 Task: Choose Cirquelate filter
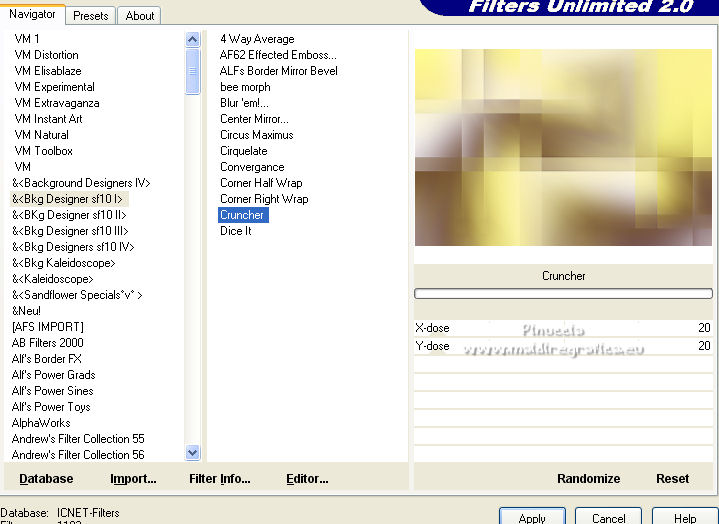click(x=243, y=151)
